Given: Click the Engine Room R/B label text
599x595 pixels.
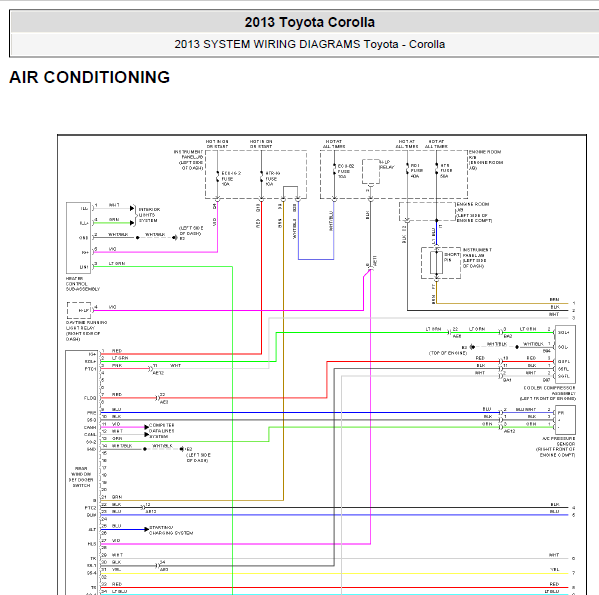Looking at the screenshot, I should [486, 160].
